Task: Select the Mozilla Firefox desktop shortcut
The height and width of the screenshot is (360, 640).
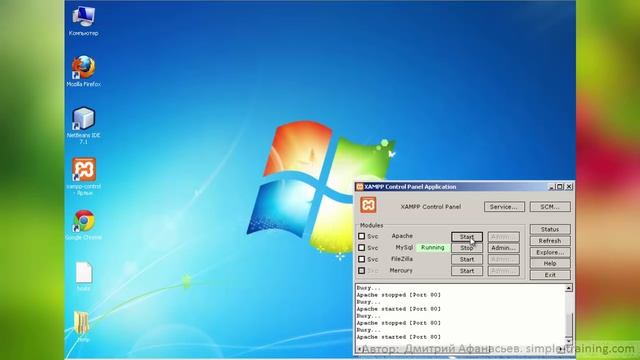Action: 83,71
